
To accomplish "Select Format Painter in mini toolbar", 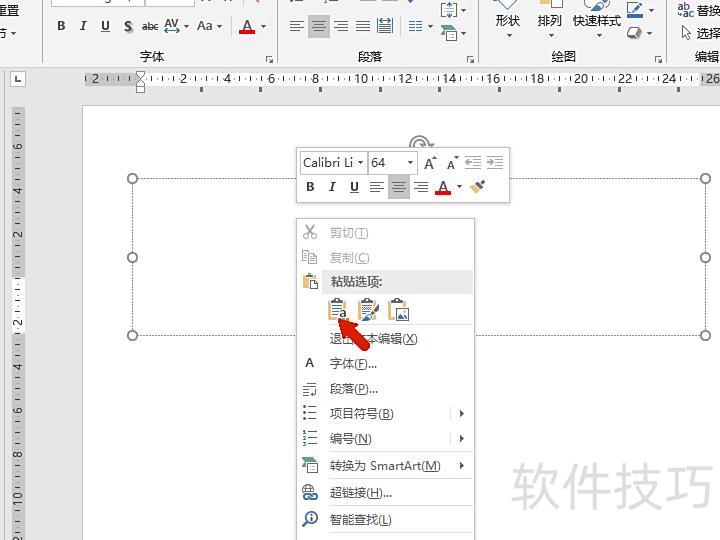I will point(478,186).
